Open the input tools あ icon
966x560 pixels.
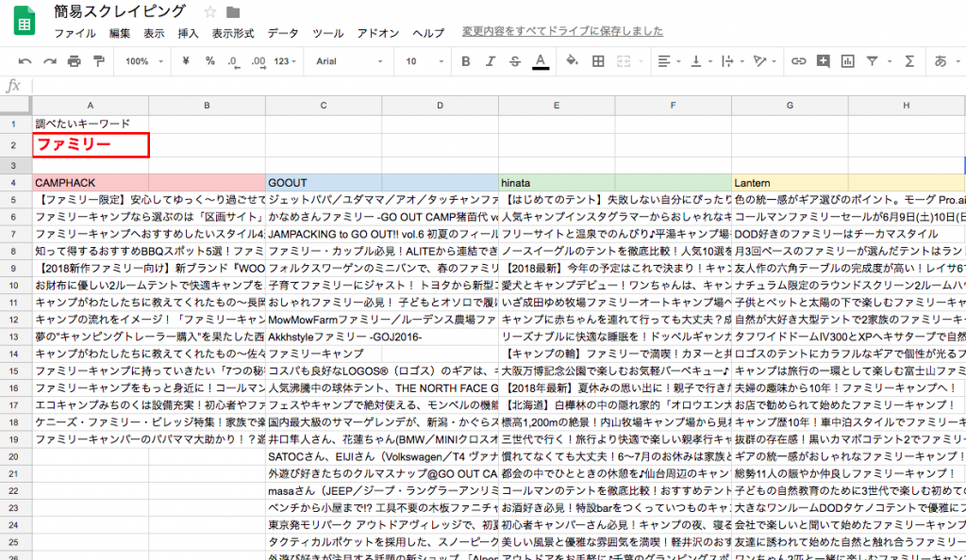click(x=941, y=61)
